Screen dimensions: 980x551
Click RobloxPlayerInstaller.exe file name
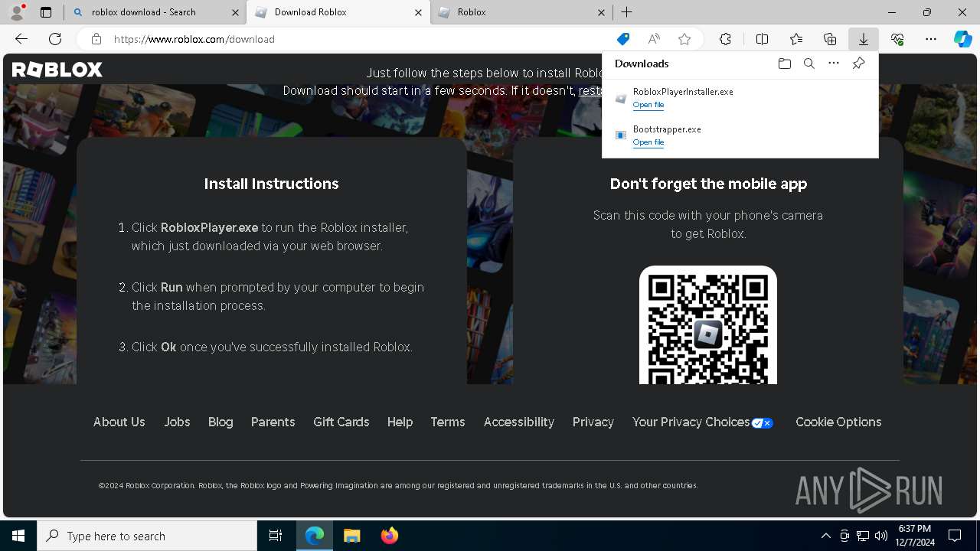683,92
